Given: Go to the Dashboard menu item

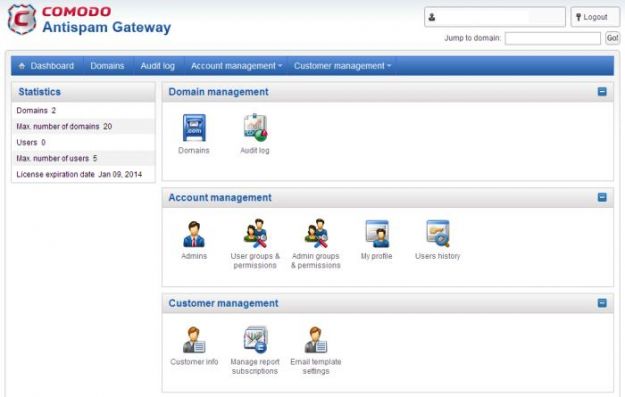Looking at the screenshot, I should 47,66.
